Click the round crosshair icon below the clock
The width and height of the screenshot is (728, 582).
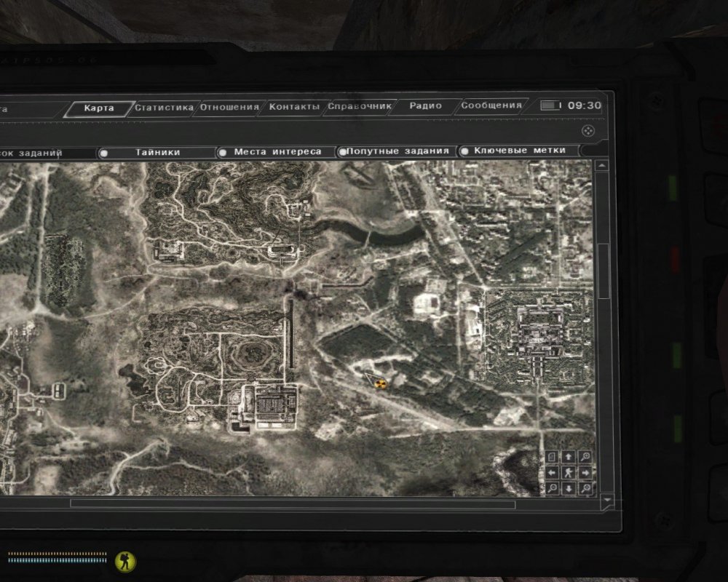tap(587, 131)
